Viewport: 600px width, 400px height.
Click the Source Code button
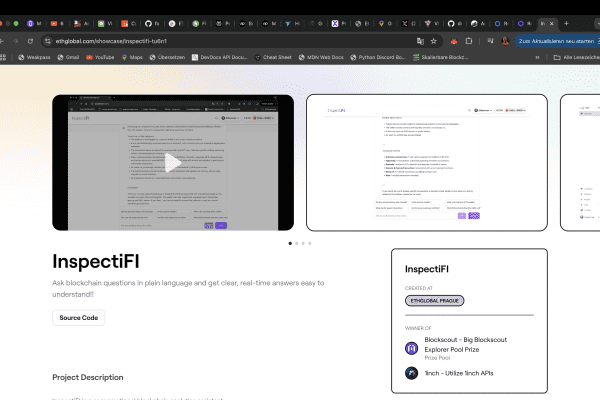[78, 318]
